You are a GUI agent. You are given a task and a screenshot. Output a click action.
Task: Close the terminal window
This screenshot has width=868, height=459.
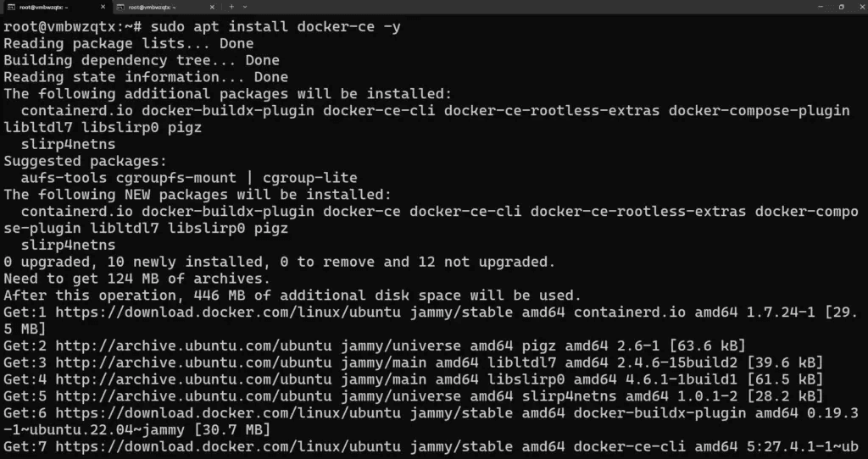point(857,7)
